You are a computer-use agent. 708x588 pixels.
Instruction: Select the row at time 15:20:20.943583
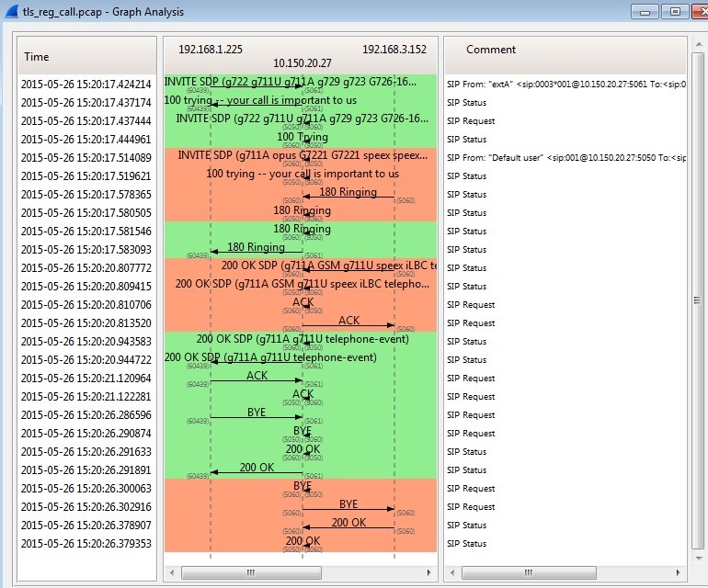pos(86,342)
